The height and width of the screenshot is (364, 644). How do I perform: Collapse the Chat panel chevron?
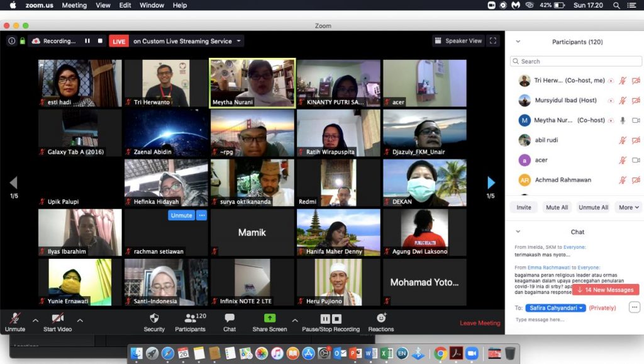click(x=518, y=232)
